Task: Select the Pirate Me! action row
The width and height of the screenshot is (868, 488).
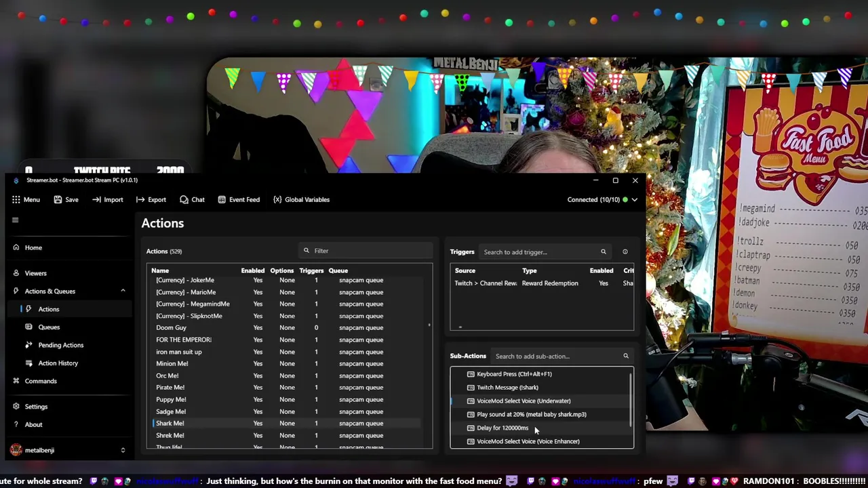Action: pyautogui.click(x=286, y=387)
